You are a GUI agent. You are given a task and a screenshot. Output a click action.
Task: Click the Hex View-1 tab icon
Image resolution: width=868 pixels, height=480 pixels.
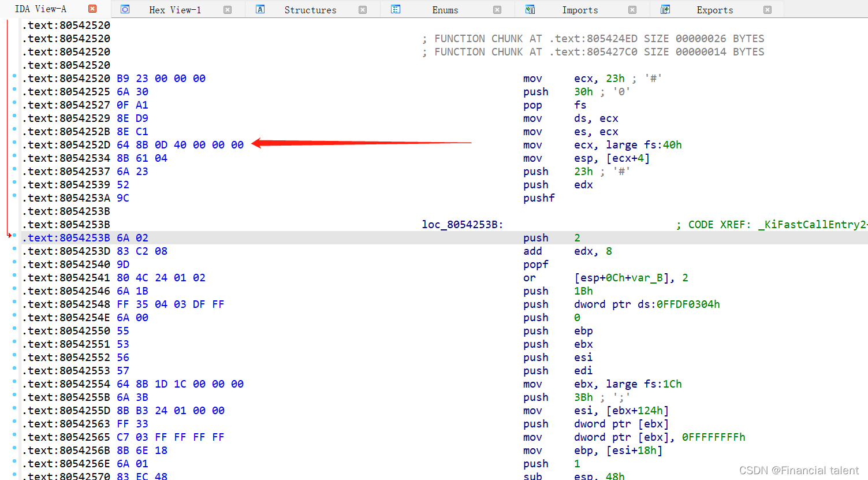pos(125,9)
